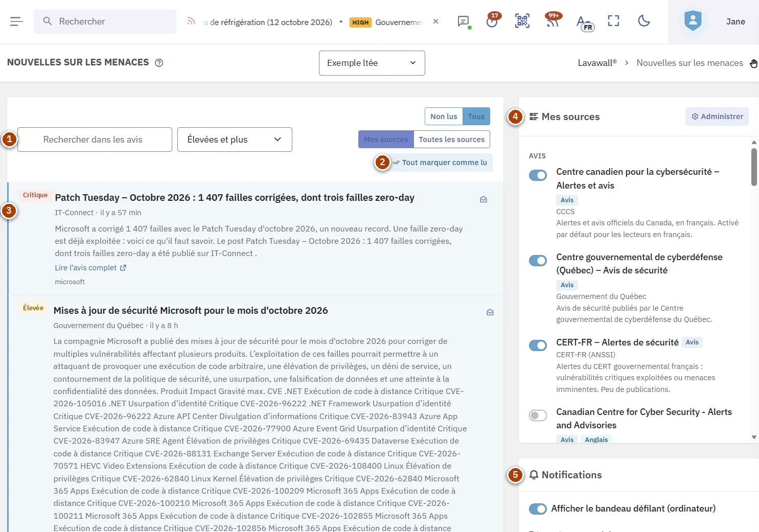This screenshot has height=532, width=759.
Task: Switch to Mes sources filter
Action: [x=386, y=140]
